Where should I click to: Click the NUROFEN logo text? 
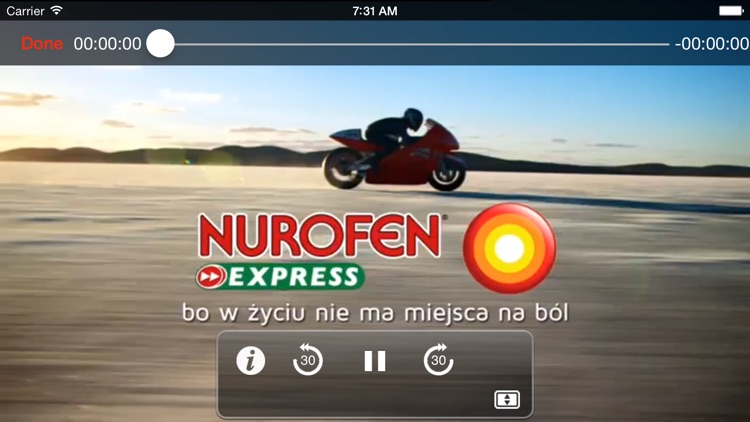(x=319, y=235)
